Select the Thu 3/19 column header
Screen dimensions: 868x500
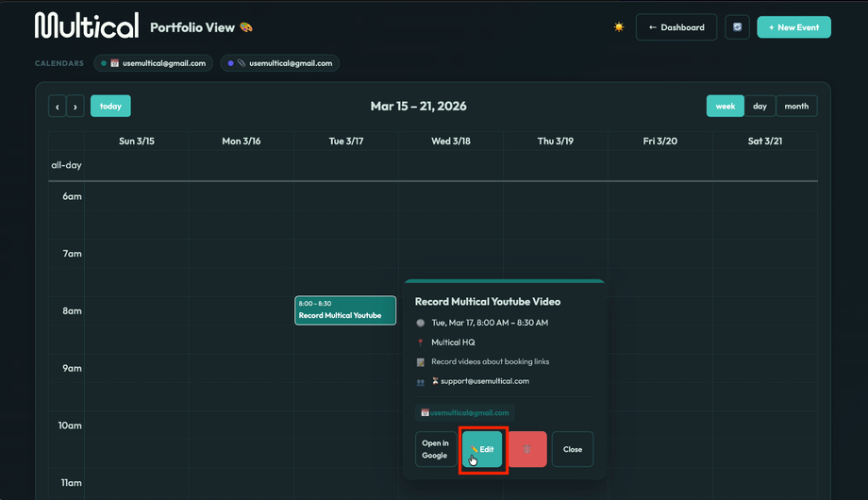tap(555, 142)
